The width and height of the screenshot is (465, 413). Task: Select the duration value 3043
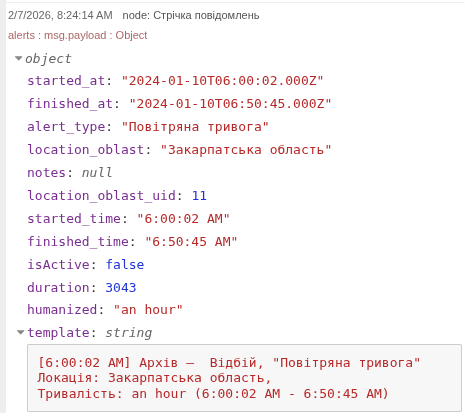point(121,287)
